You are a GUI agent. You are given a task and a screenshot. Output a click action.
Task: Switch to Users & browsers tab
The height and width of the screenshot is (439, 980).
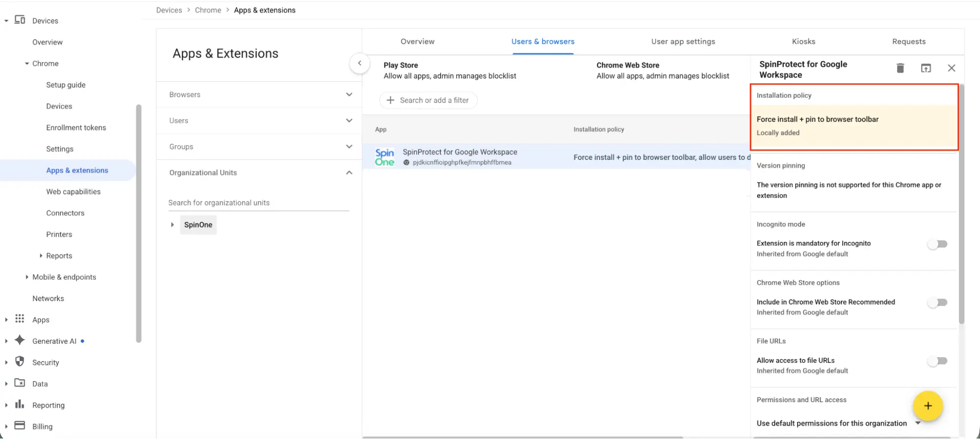click(543, 42)
